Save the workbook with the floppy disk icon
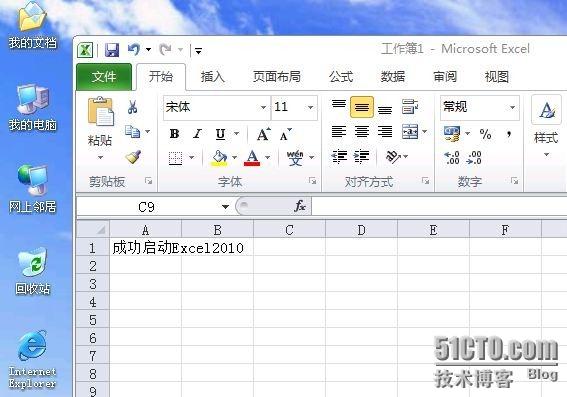The width and height of the screenshot is (567, 397). point(112,50)
